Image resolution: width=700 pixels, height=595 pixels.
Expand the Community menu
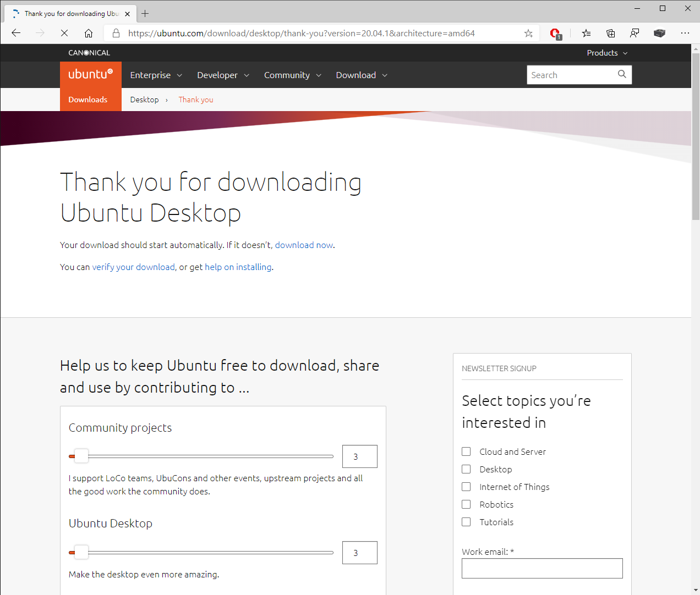[292, 75]
